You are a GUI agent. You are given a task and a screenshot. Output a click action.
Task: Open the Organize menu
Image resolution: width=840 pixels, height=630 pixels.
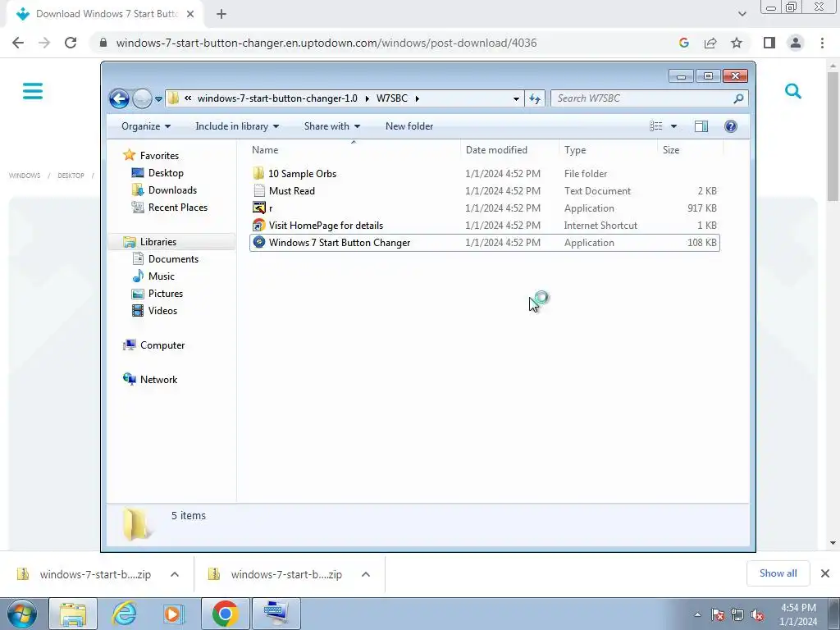146,126
